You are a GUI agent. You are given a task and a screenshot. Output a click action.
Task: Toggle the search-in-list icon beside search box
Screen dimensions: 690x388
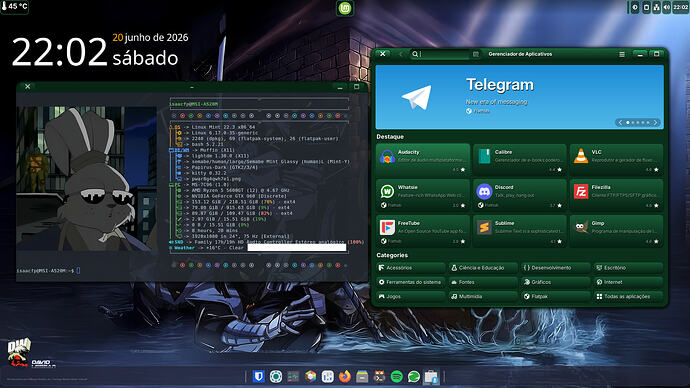476,54
